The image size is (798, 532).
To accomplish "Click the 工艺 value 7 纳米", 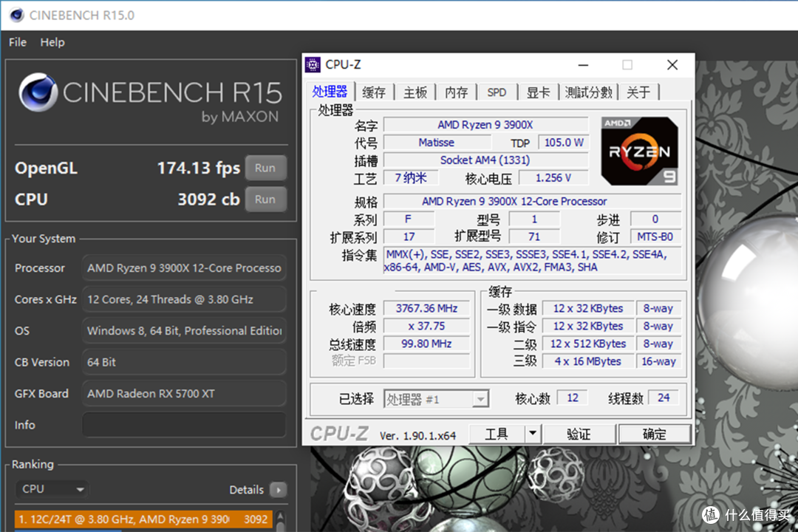I will click(411, 177).
